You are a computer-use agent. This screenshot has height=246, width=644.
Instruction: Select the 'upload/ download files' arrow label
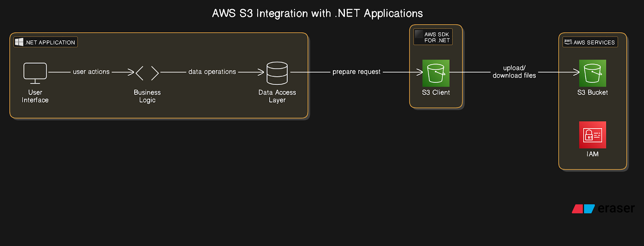pos(514,72)
